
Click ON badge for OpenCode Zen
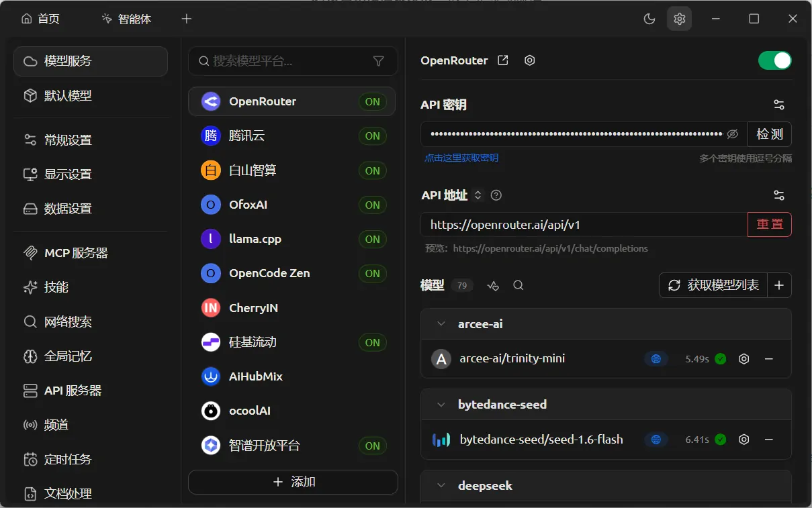pyautogui.click(x=373, y=273)
